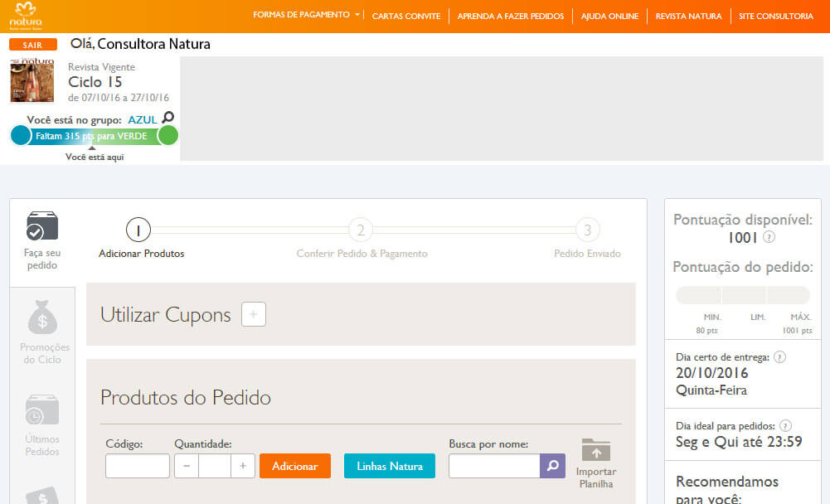Viewport: 830px width, 504px height.
Task: Show help for Dia certo de entrega
Action: pyautogui.click(x=779, y=356)
